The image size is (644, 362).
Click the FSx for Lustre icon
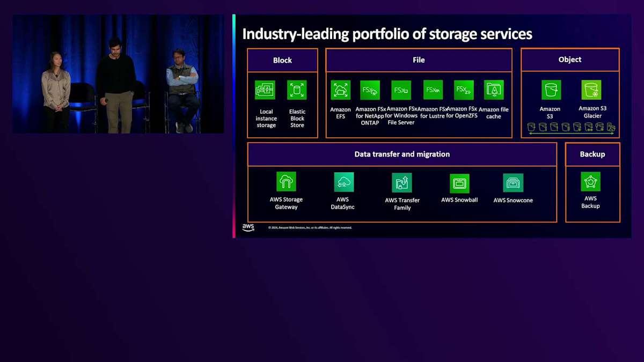coord(433,90)
